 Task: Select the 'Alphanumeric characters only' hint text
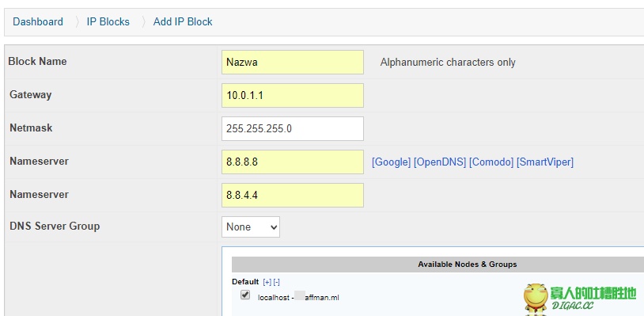point(448,63)
